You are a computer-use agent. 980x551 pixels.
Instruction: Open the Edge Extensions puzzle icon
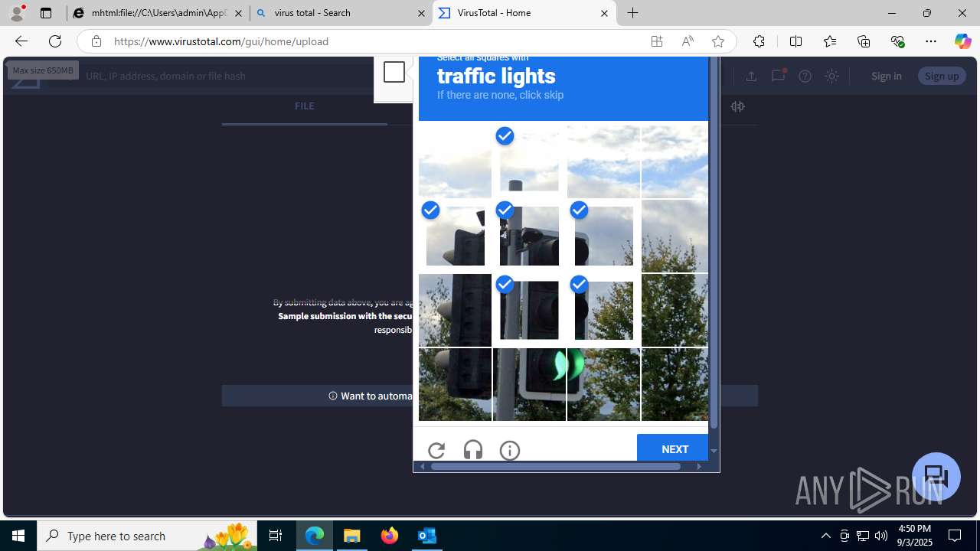(759, 41)
